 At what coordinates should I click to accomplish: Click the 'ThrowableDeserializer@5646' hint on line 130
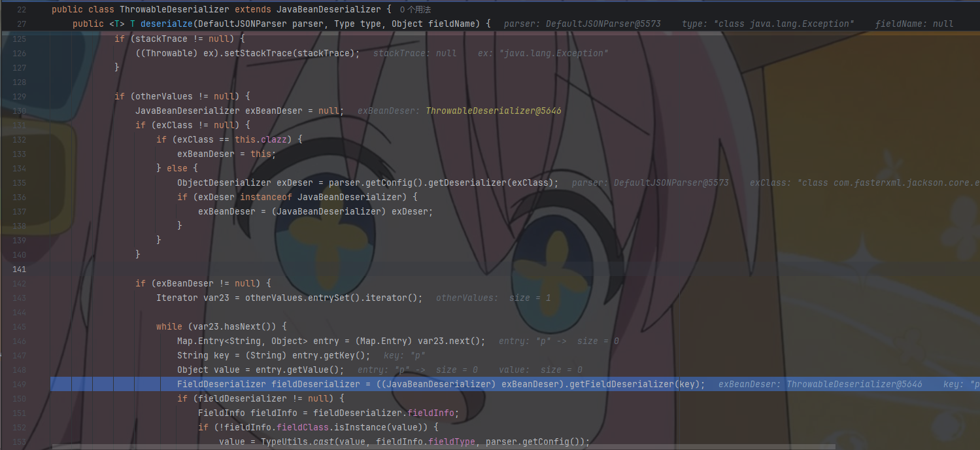494,111
